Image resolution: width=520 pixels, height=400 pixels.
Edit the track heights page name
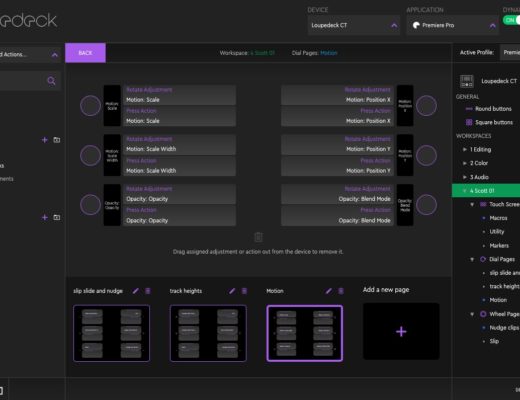click(232, 291)
